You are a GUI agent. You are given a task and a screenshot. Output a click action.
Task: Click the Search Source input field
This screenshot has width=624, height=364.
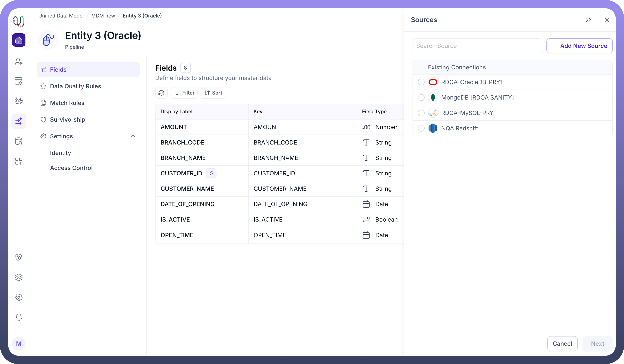pyautogui.click(x=477, y=46)
